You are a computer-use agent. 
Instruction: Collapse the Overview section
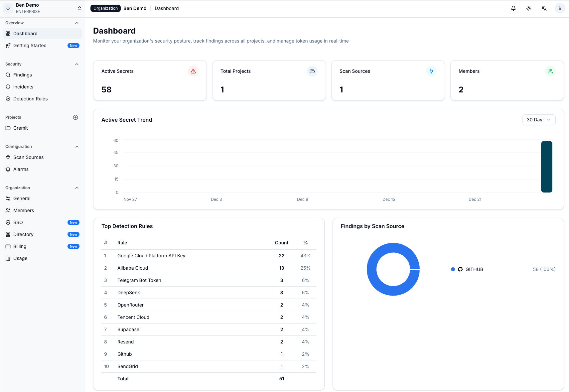pyautogui.click(x=77, y=23)
